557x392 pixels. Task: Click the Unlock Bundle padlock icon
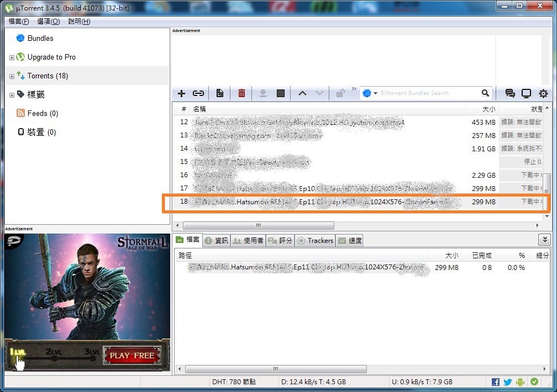(340, 93)
